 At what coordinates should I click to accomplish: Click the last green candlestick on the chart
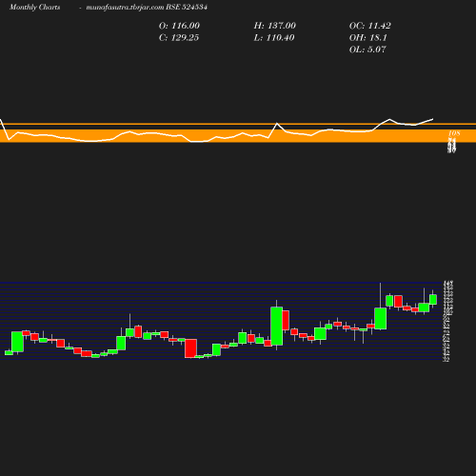pos(433,299)
